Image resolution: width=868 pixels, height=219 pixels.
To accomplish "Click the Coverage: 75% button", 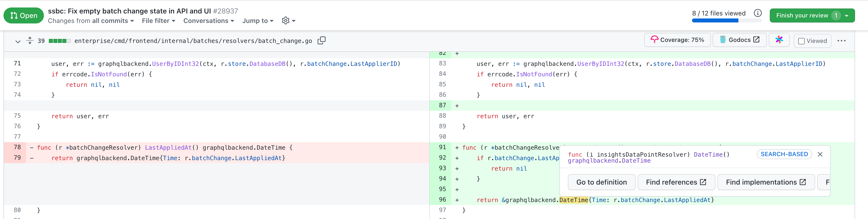I will pyautogui.click(x=677, y=40).
